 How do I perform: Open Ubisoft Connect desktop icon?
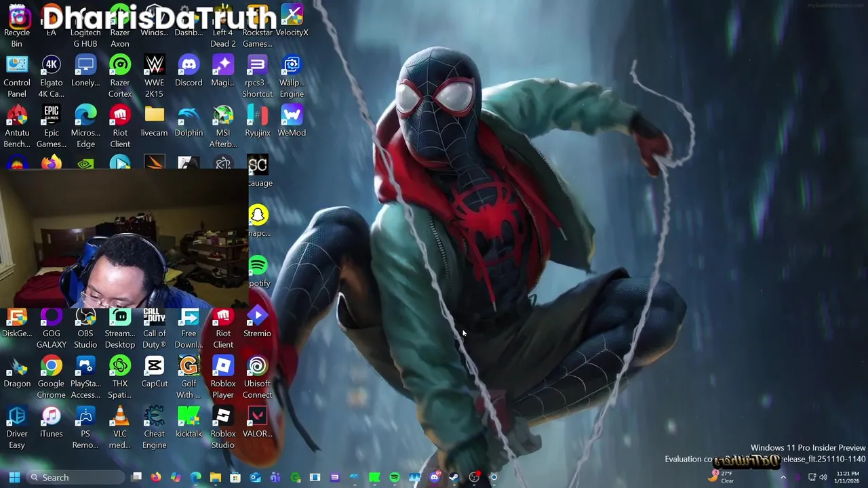tap(257, 378)
